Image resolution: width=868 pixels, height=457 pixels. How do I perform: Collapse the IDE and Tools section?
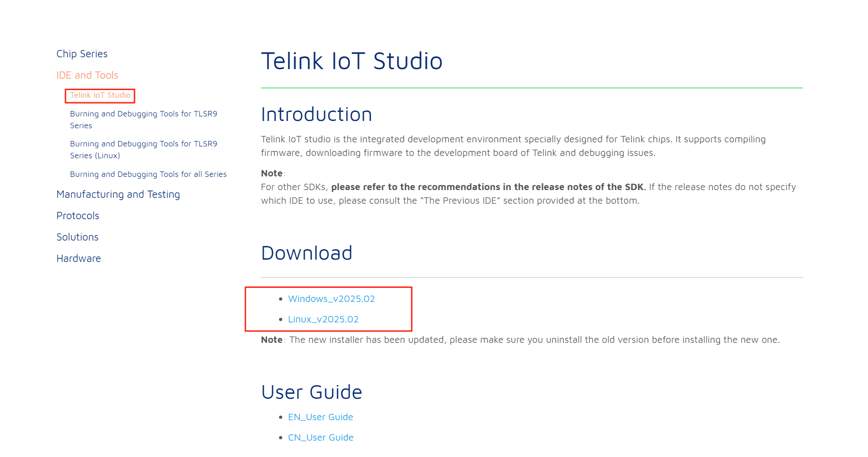(87, 75)
